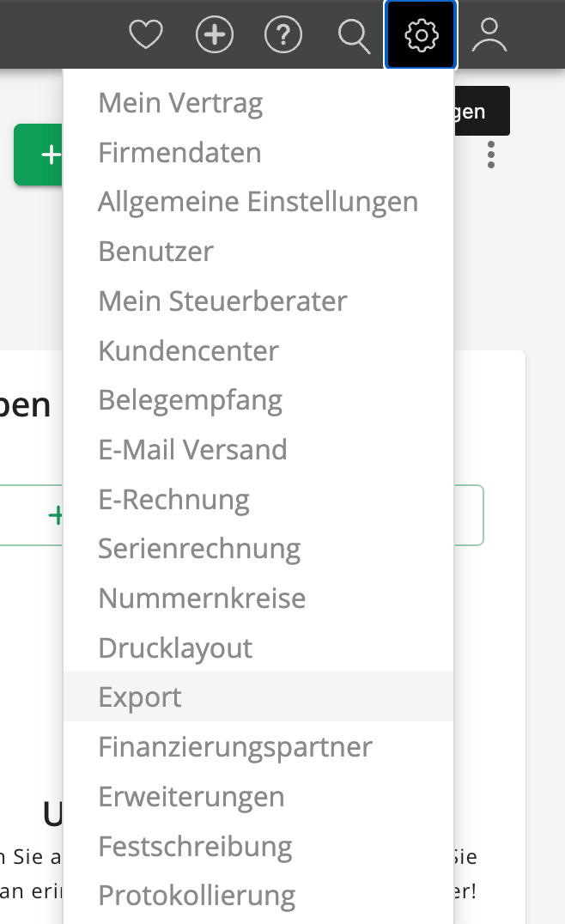
Task: Choose E-Rechnung in the settings list
Action: pos(174,499)
